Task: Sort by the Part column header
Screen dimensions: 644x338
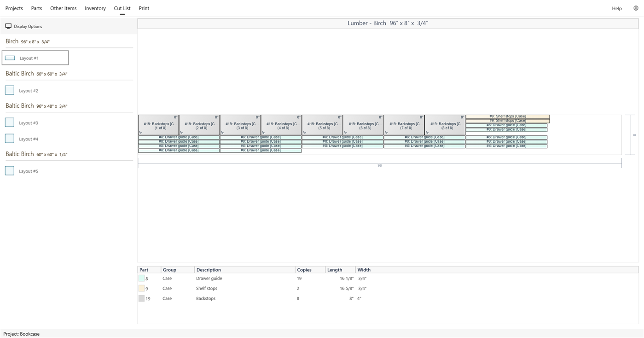Action: click(144, 270)
